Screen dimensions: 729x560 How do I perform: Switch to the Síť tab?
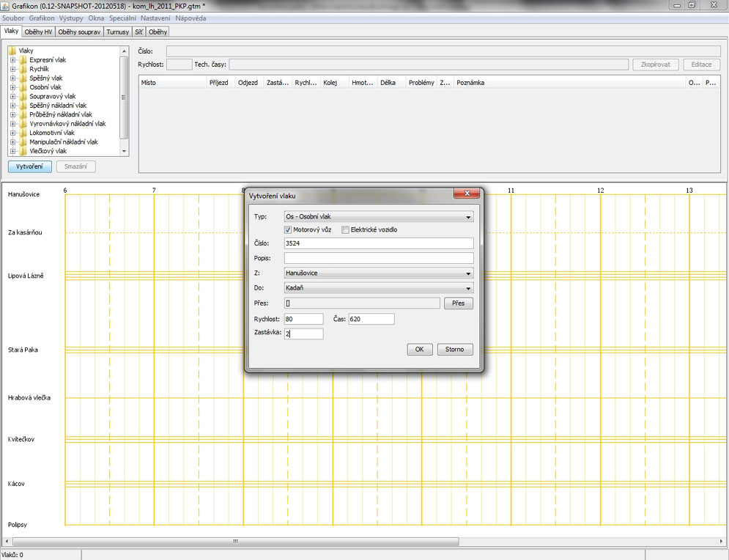tap(139, 32)
